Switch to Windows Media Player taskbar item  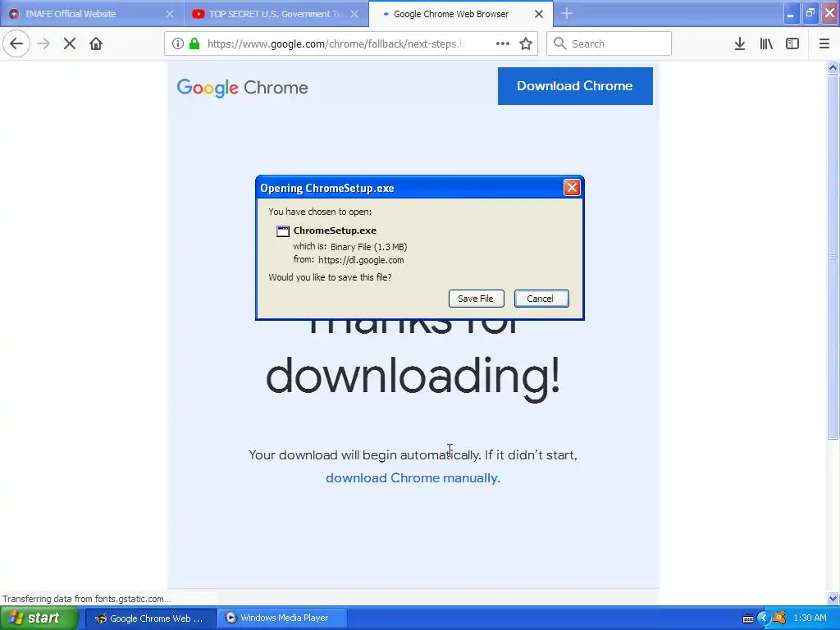point(282,619)
